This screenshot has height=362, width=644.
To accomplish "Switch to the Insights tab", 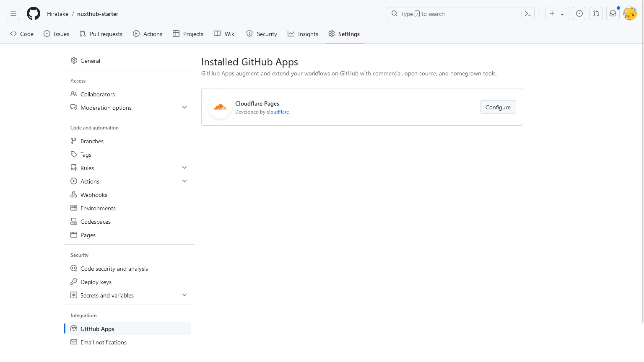I will (x=303, y=34).
